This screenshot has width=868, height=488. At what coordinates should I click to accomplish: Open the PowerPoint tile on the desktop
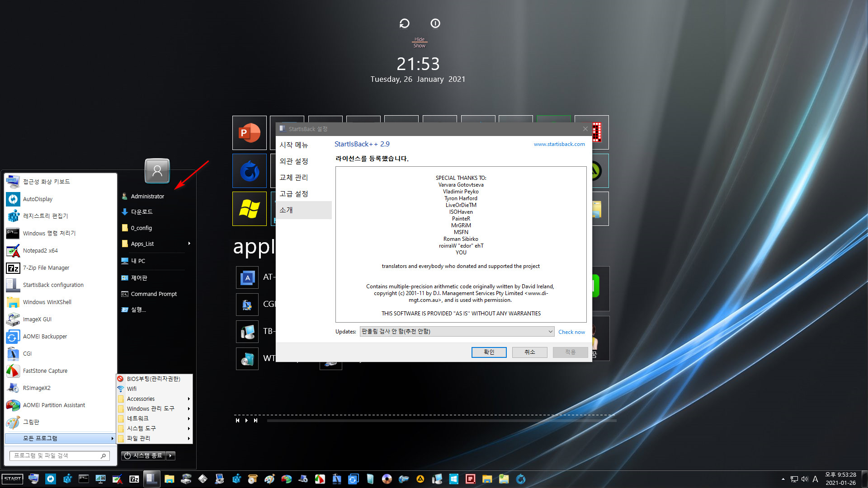pos(250,133)
